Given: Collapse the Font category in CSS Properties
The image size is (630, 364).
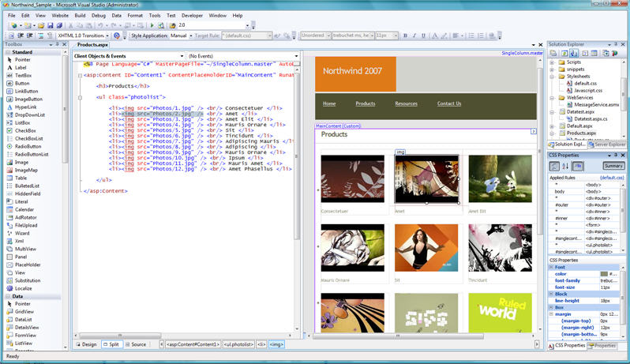Looking at the screenshot, I should (552, 267).
